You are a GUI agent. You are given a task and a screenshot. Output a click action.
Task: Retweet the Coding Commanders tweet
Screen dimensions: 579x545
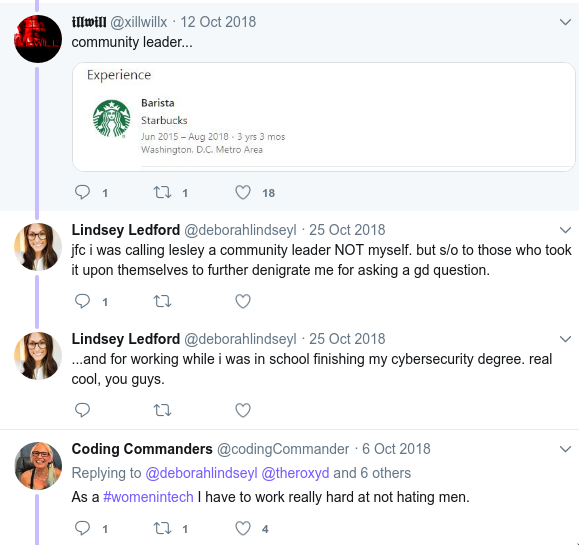(162, 528)
